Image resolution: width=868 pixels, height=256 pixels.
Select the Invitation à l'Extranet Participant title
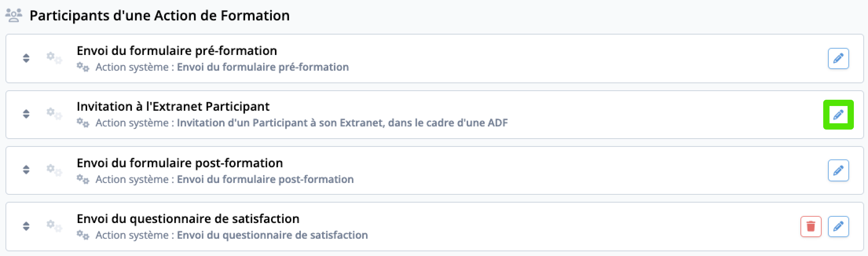tap(173, 106)
